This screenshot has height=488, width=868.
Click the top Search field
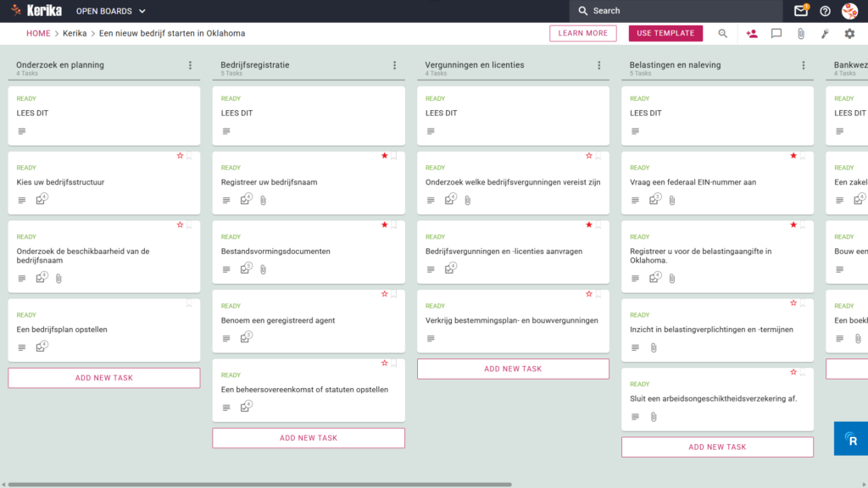[x=676, y=10]
